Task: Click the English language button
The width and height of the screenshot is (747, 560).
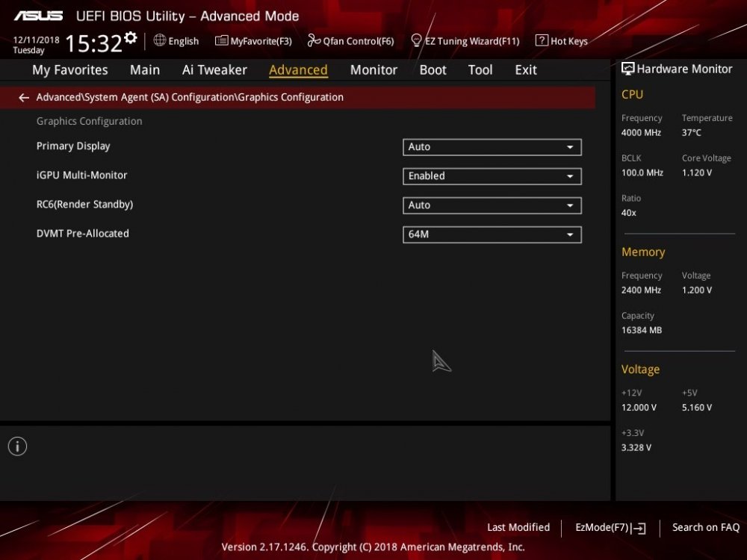Action: pos(176,41)
